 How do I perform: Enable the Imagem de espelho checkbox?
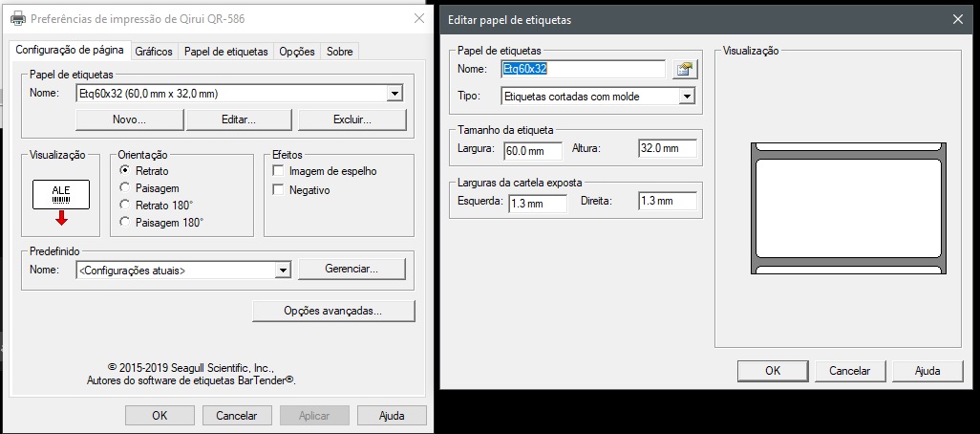tap(279, 171)
